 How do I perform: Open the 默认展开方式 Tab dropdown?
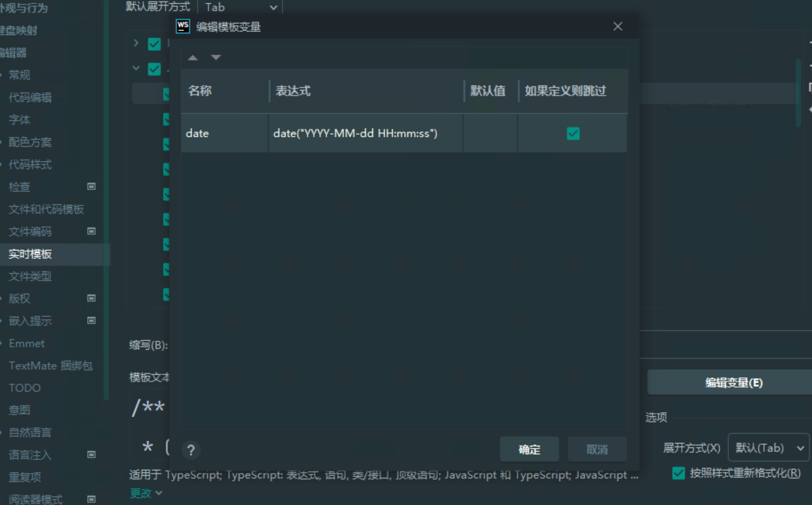pos(240,8)
